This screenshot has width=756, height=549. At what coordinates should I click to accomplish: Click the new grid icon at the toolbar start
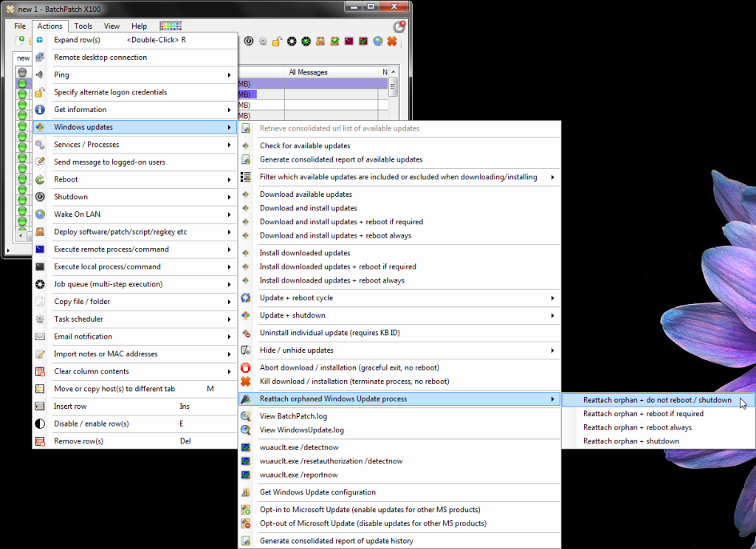[20, 41]
